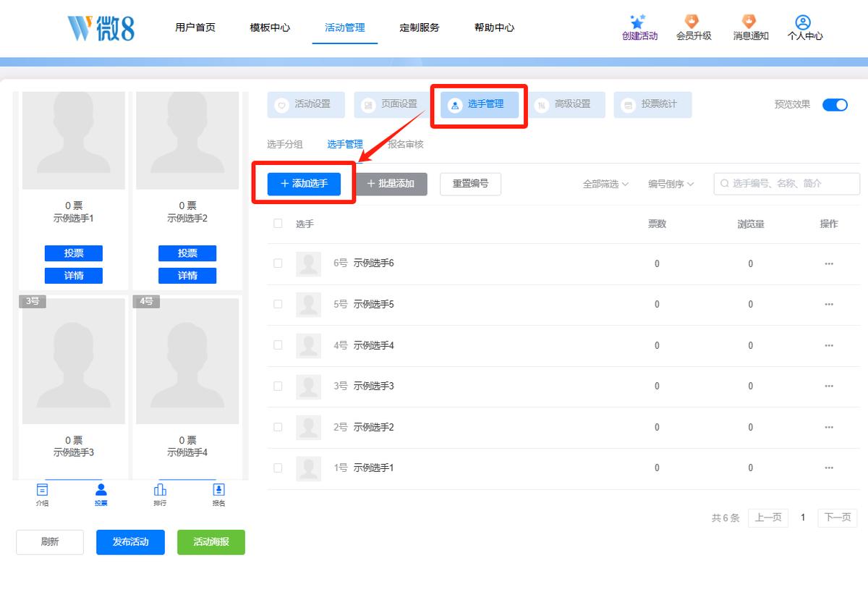Go to 用户首页 in top navigation

(x=195, y=28)
